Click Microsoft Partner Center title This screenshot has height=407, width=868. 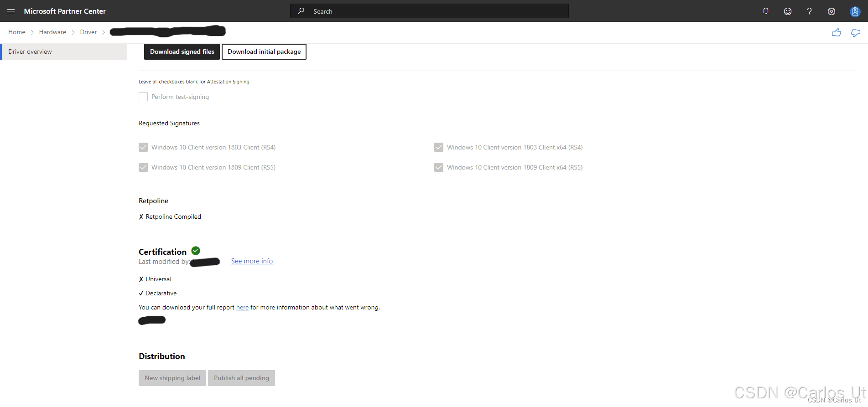[x=65, y=11]
